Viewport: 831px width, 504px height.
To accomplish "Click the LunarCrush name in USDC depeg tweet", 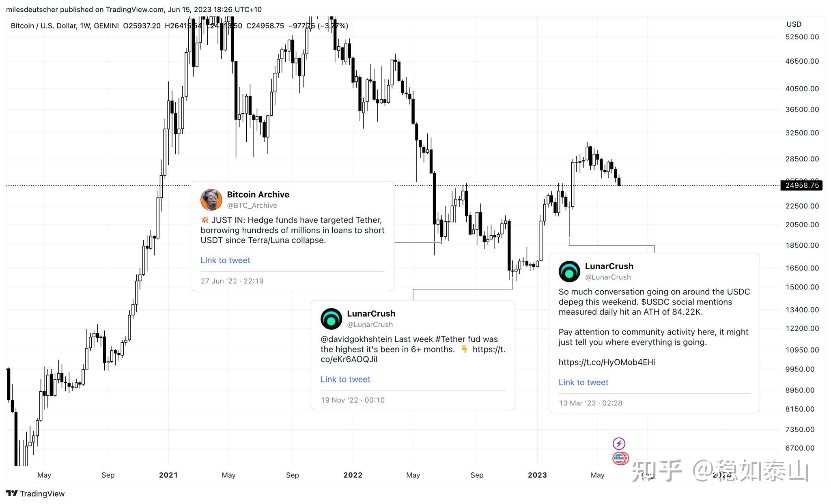I will (x=609, y=266).
